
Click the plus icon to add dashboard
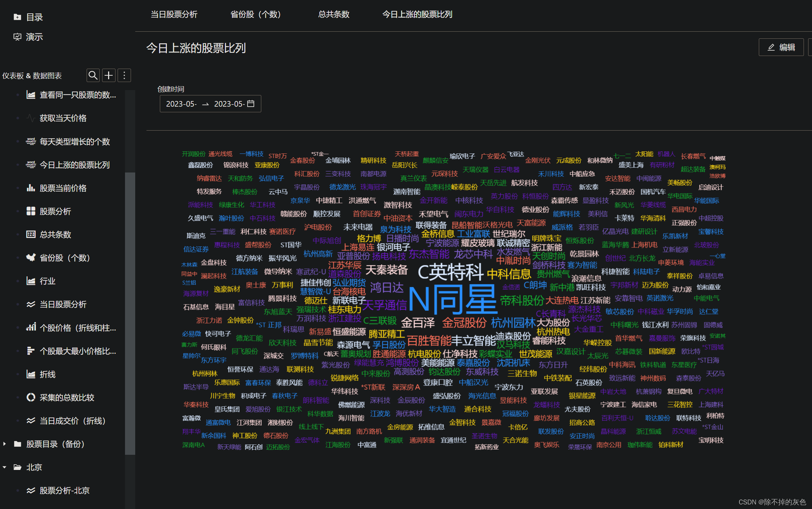[x=109, y=75]
